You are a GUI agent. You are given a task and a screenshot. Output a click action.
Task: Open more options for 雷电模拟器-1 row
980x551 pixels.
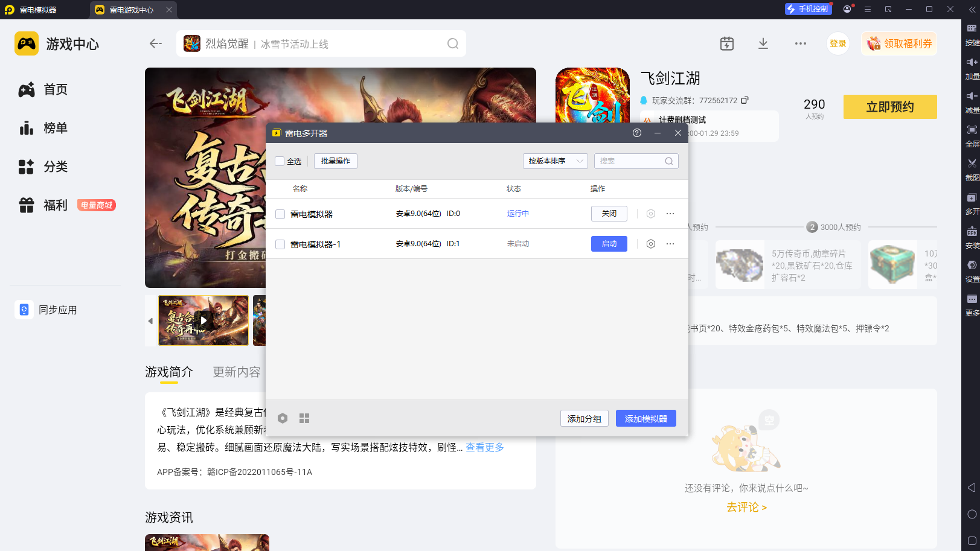coord(670,244)
